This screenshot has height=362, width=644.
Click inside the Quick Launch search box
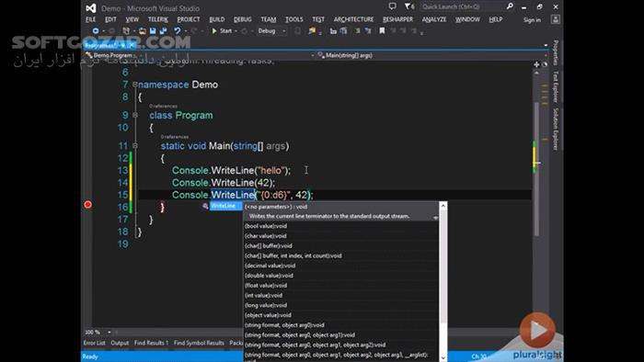point(463,6)
